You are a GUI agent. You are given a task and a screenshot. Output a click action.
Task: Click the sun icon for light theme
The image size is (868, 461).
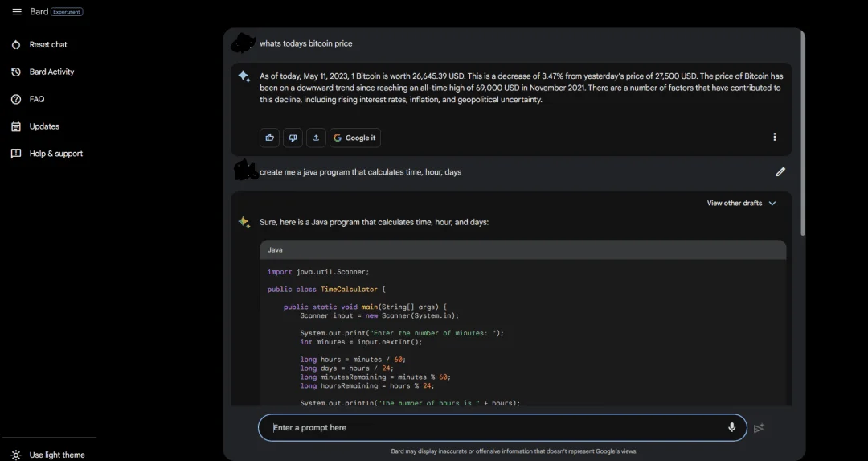[x=16, y=455]
